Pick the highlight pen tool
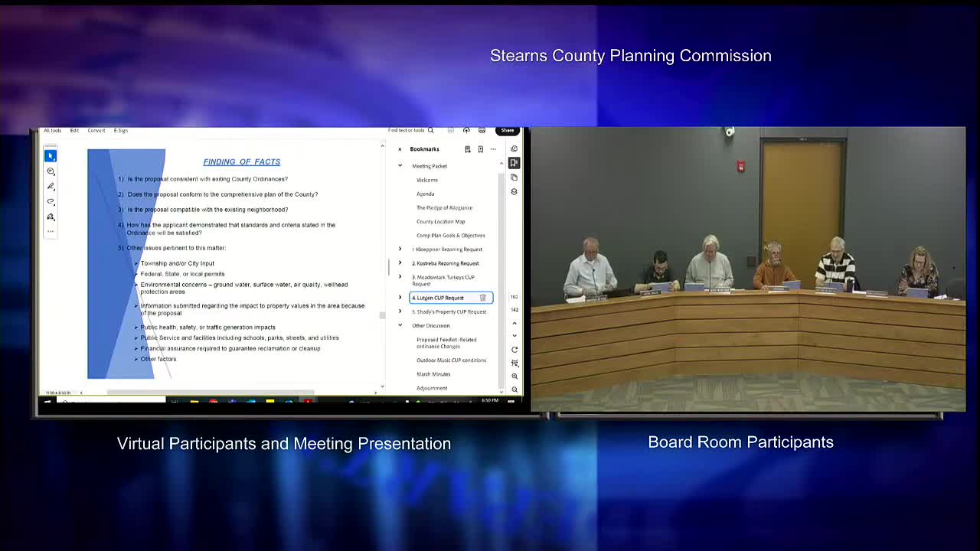The width and height of the screenshot is (980, 551). (51, 187)
